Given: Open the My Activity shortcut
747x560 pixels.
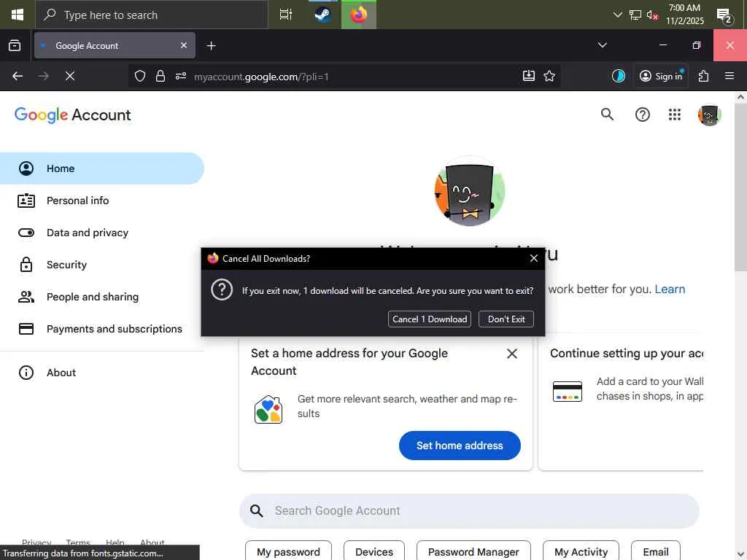Looking at the screenshot, I should 581,551.
